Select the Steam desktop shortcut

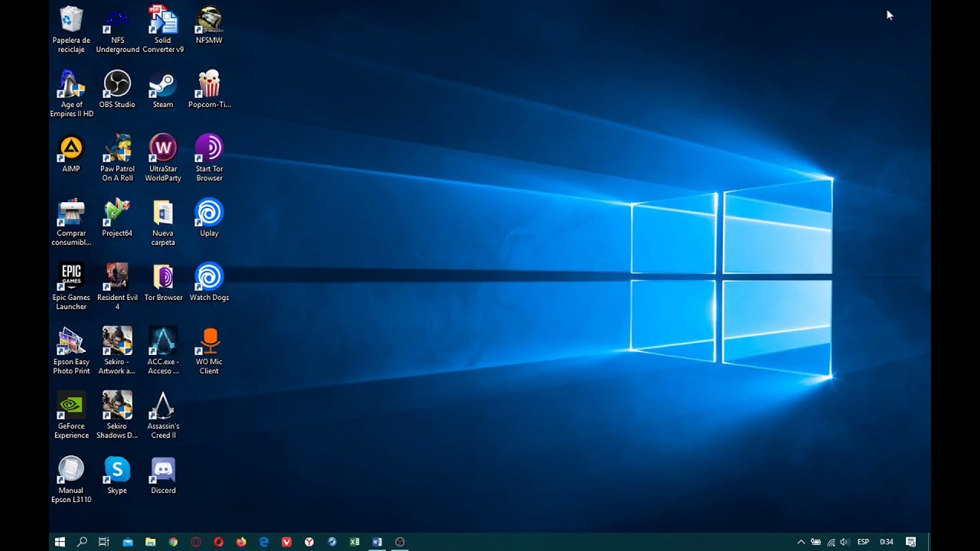(163, 90)
